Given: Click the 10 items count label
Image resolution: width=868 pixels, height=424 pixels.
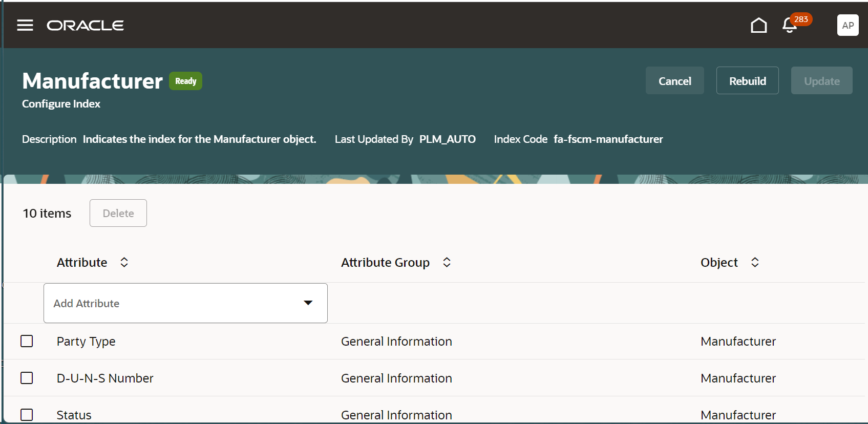Looking at the screenshot, I should pyautogui.click(x=47, y=213).
